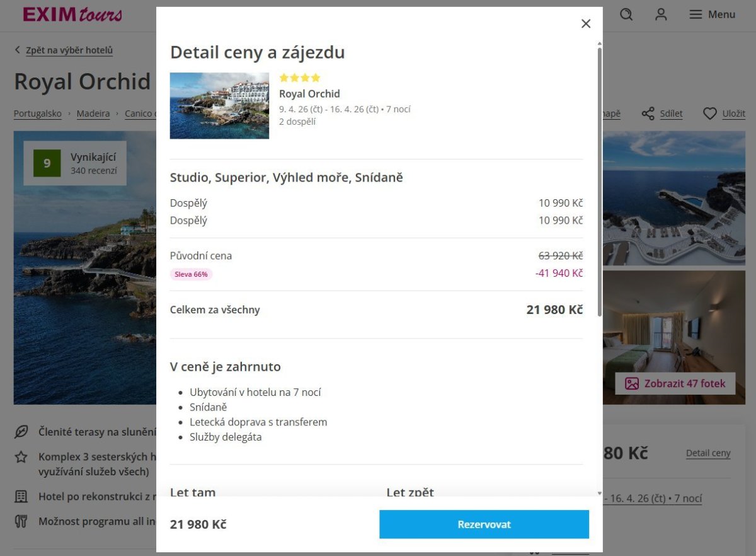The image size is (756, 556).
Task: Click the scrollbar down arrow in dialog
Action: (x=600, y=493)
